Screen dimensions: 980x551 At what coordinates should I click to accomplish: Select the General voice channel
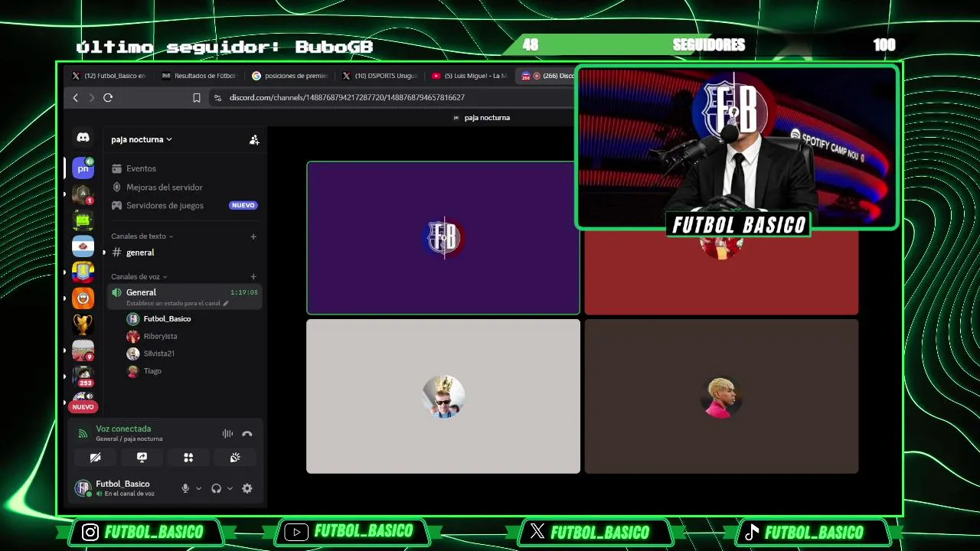[x=184, y=297]
